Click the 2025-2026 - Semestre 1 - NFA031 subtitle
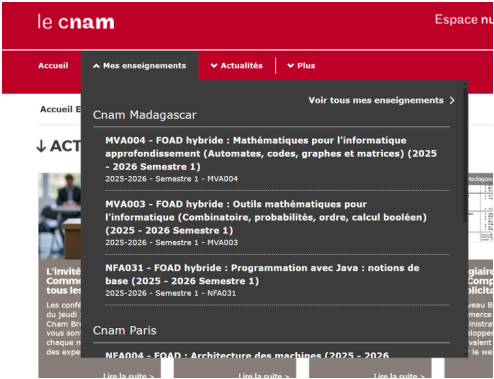Viewport: 494px width, 379px height. [171, 293]
